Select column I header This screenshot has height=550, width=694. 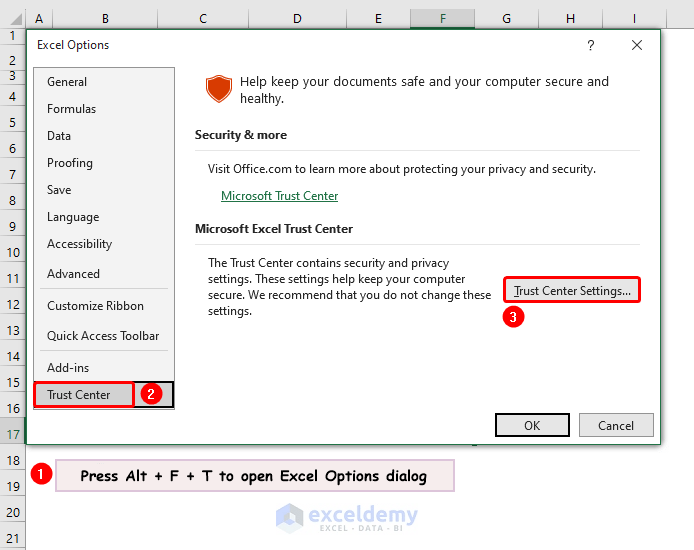pos(634,19)
